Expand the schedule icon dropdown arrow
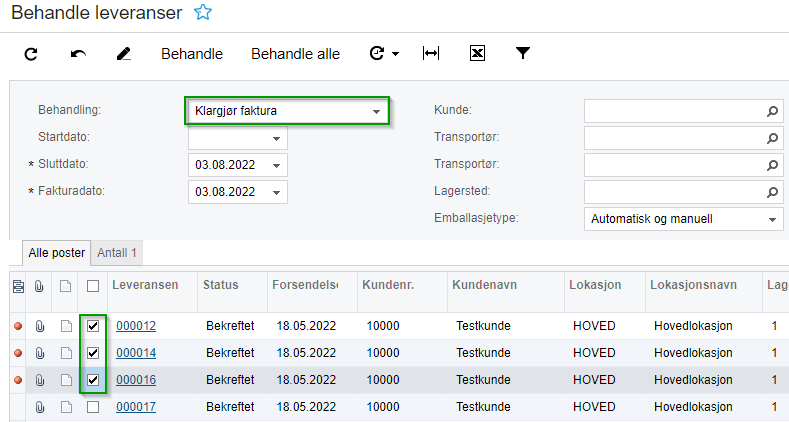The height and width of the screenshot is (422, 789). point(396,54)
